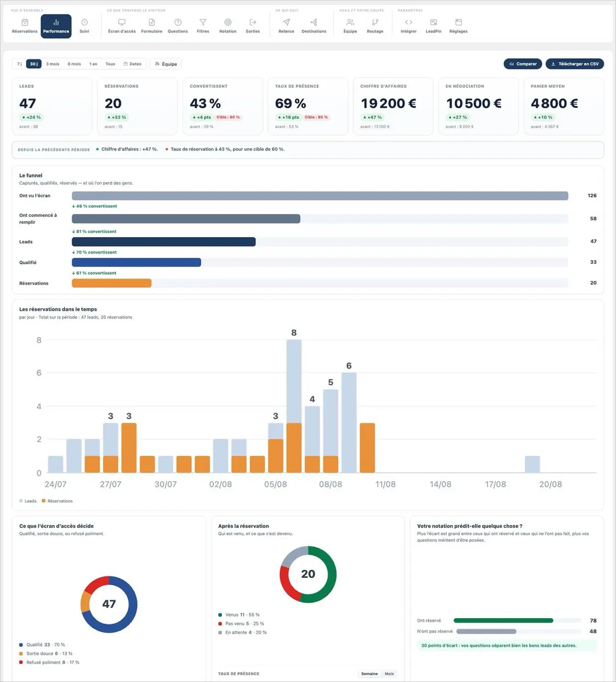
Task: Set the period to 3 mois
Action: pyautogui.click(x=53, y=64)
